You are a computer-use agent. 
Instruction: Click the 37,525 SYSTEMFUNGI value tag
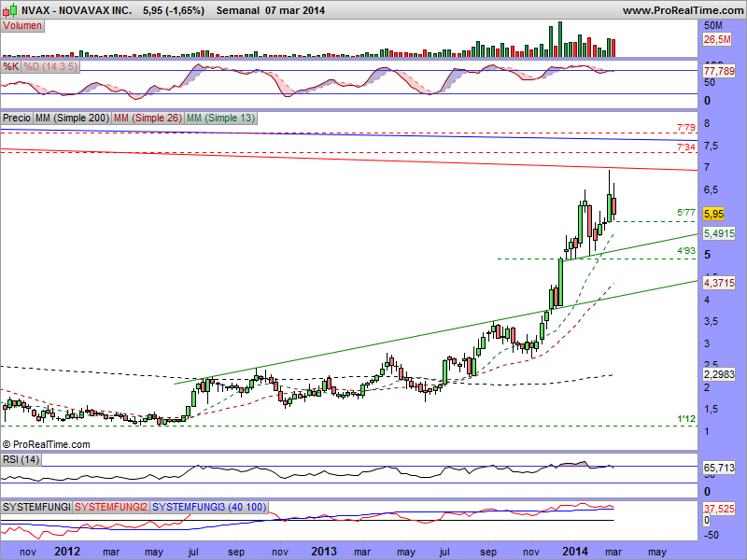click(719, 509)
